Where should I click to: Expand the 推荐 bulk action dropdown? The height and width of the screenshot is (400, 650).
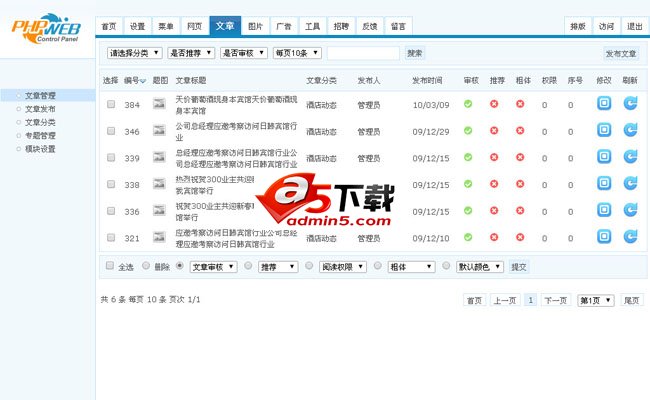278,267
